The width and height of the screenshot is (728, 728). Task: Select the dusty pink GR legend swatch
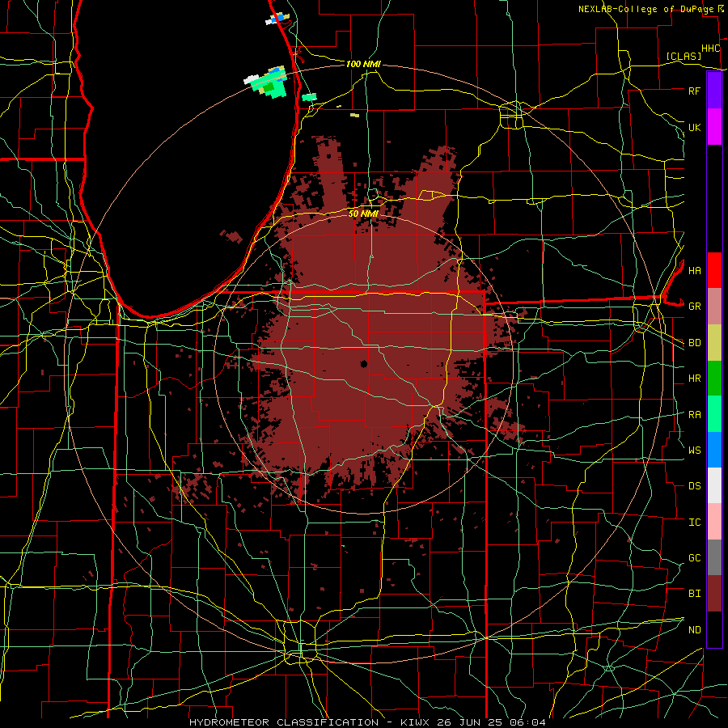pos(714,307)
